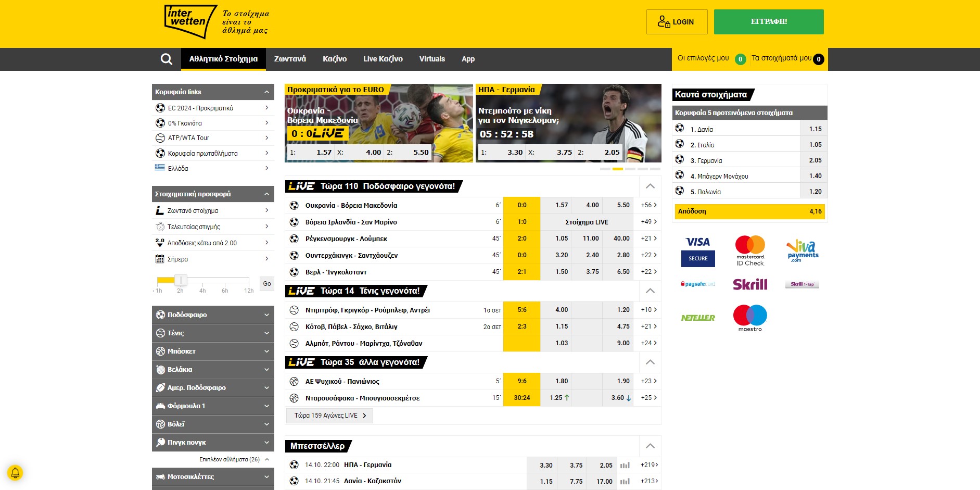The height and width of the screenshot is (490, 980).
Task: Expand the Ποδόσφαιρο sports category
Action: pos(213,315)
